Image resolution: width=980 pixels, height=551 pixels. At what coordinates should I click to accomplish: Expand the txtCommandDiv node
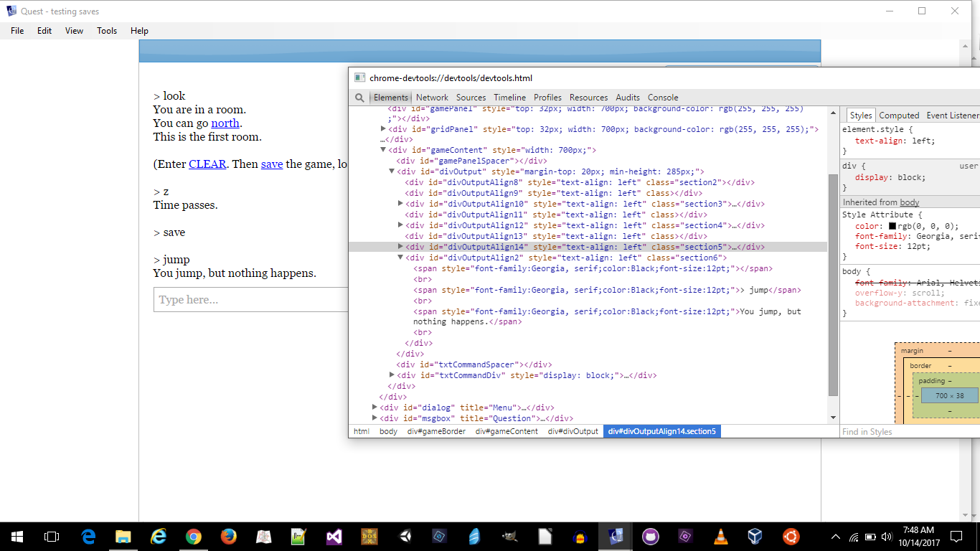click(x=392, y=375)
